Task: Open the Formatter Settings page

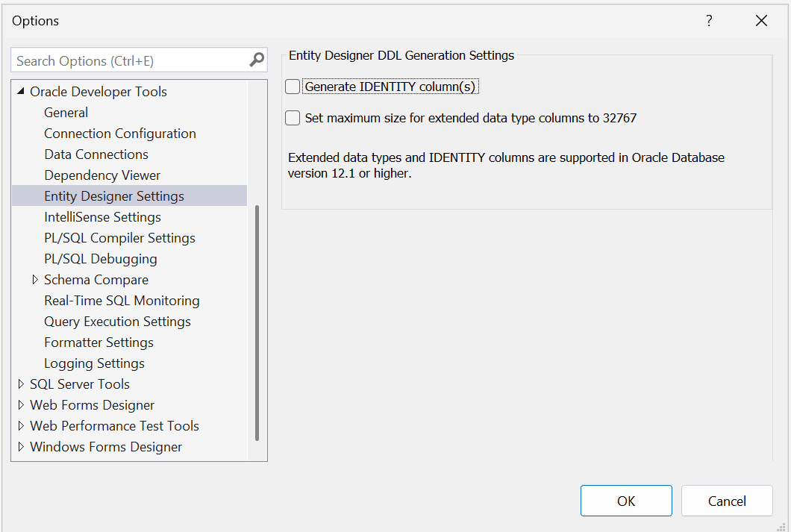Action: tap(98, 342)
